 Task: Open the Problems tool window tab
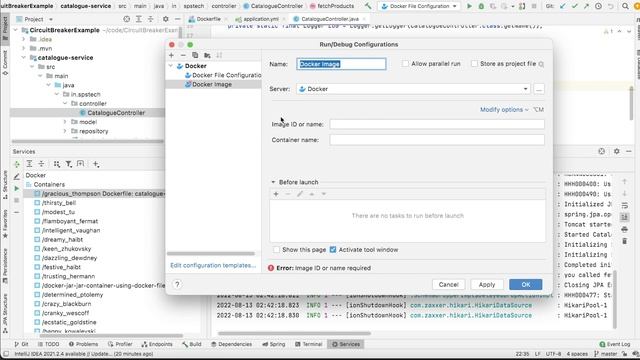point(83,344)
